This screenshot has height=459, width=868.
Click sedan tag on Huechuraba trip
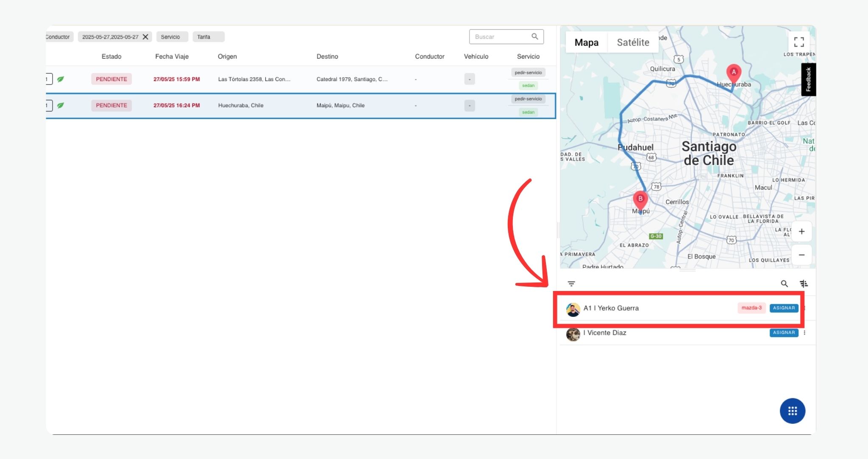tap(528, 112)
